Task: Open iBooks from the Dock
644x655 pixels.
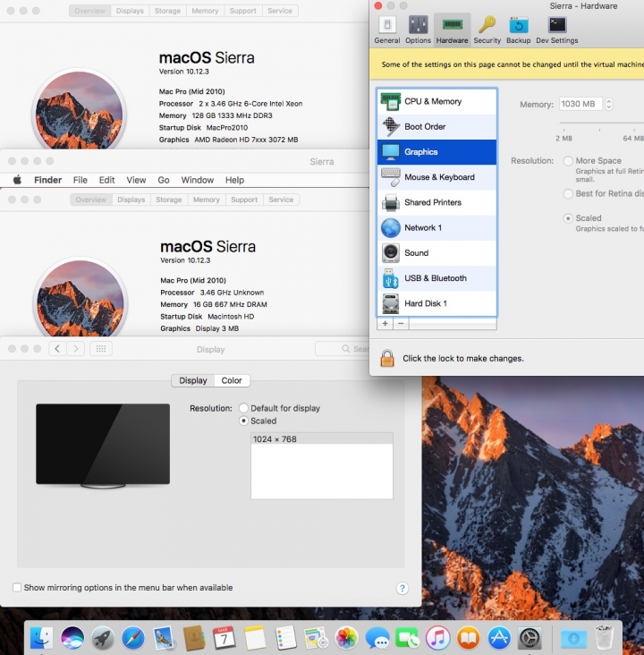Action: 469,638
